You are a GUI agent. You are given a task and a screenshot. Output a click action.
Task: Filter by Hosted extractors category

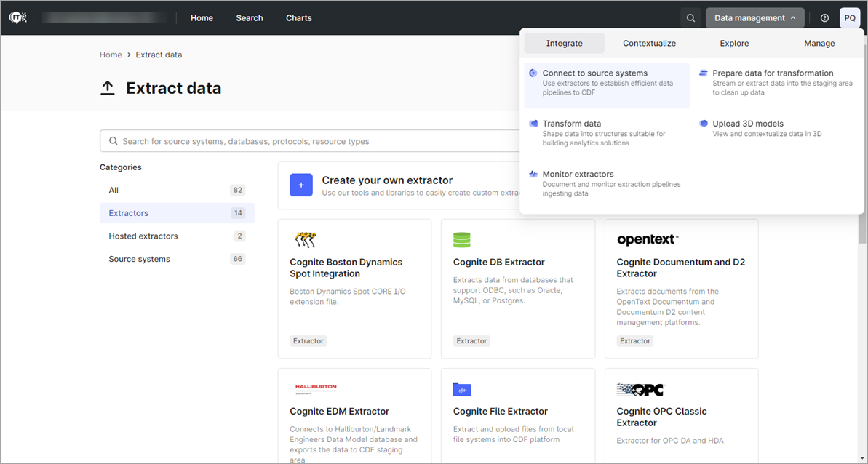tap(143, 236)
